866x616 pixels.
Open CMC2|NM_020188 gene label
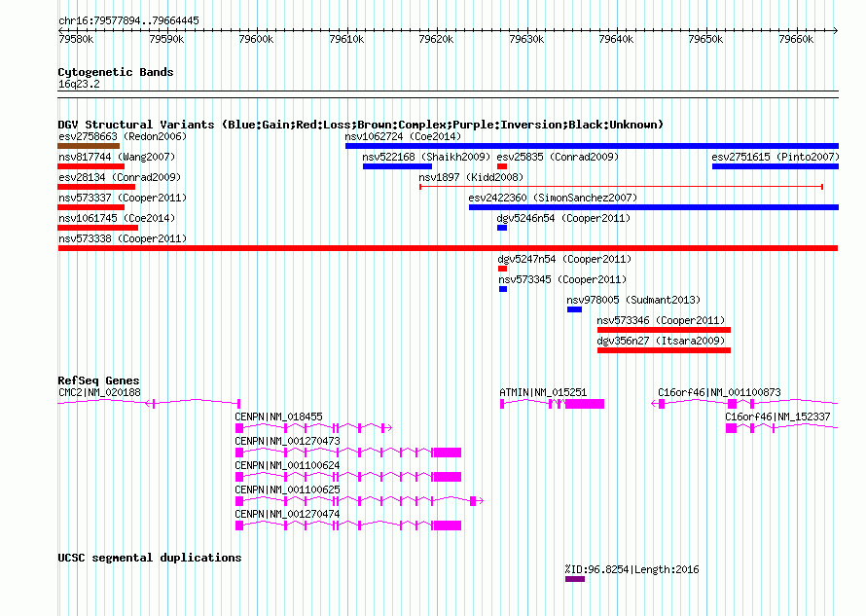click(x=99, y=393)
